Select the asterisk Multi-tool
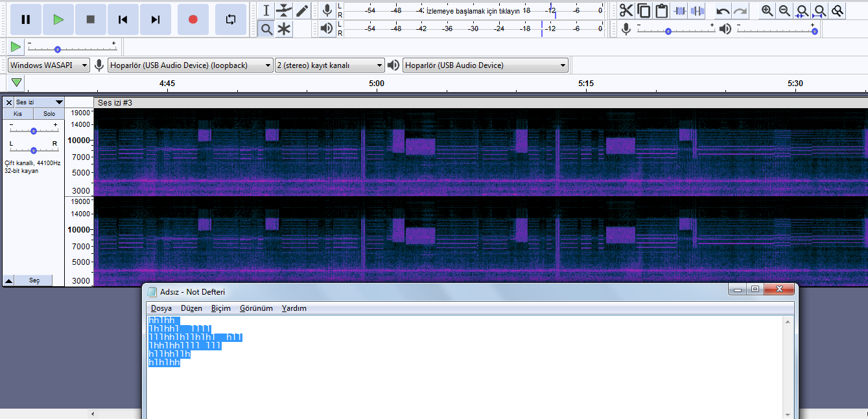 click(x=284, y=29)
